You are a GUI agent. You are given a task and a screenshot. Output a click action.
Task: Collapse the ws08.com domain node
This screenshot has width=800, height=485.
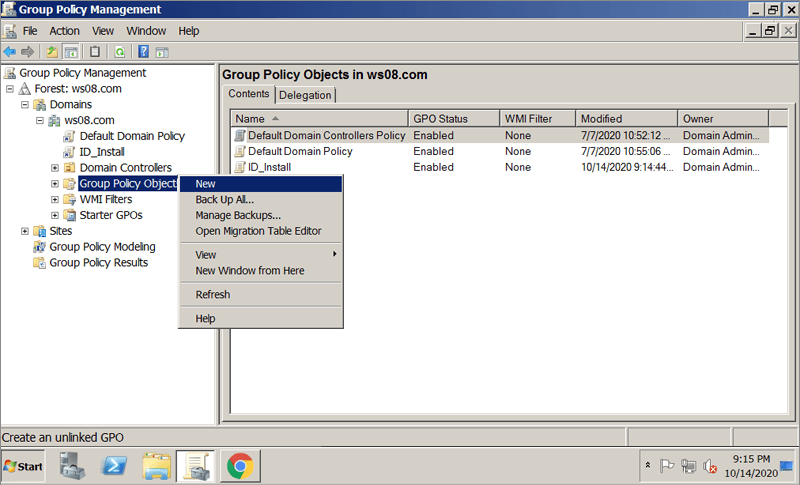(40, 120)
